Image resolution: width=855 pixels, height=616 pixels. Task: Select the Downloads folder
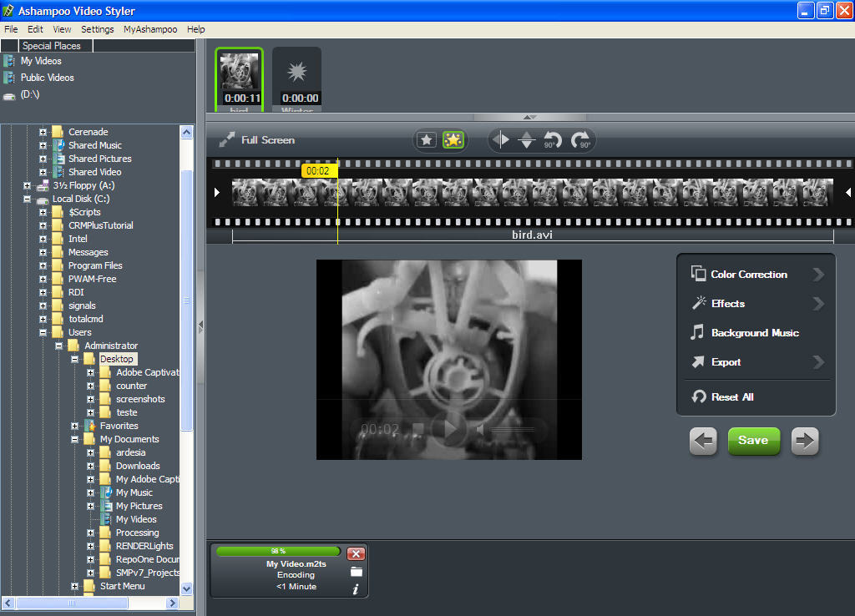click(138, 466)
